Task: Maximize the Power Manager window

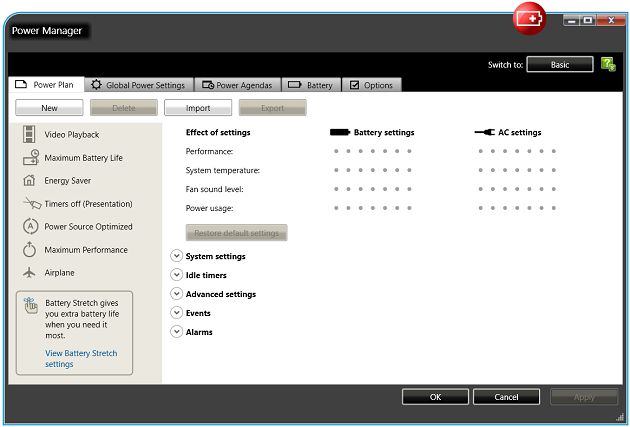Action: (588, 20)
